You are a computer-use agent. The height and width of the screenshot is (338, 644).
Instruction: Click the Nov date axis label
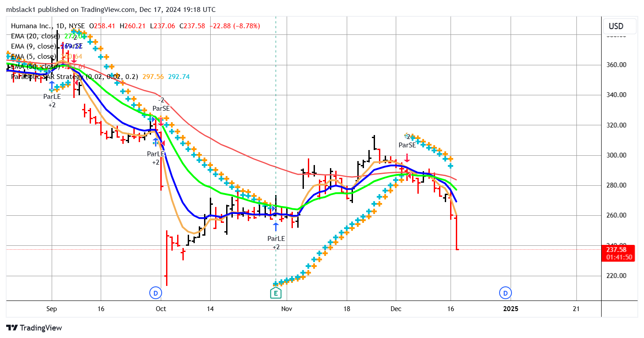(287, 309)
